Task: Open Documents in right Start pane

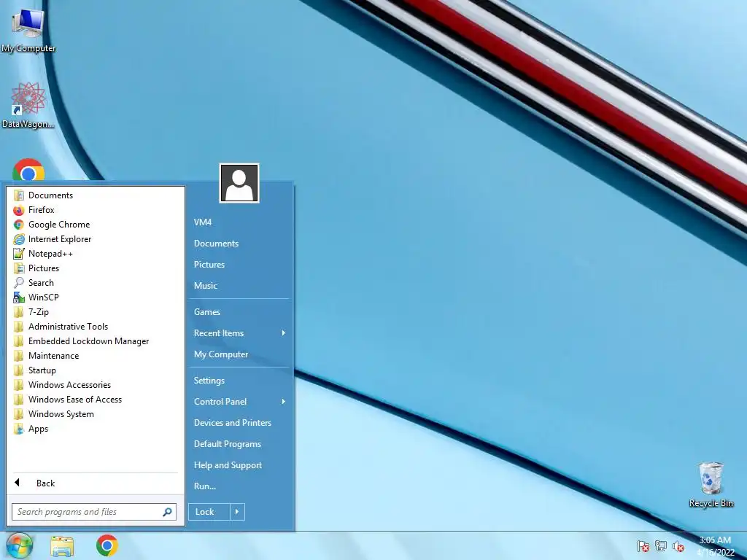Action: [216, 244]
